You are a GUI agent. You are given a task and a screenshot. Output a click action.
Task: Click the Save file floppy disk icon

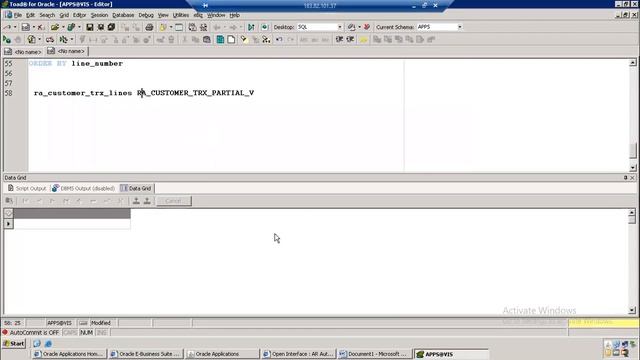pos(89,27)
